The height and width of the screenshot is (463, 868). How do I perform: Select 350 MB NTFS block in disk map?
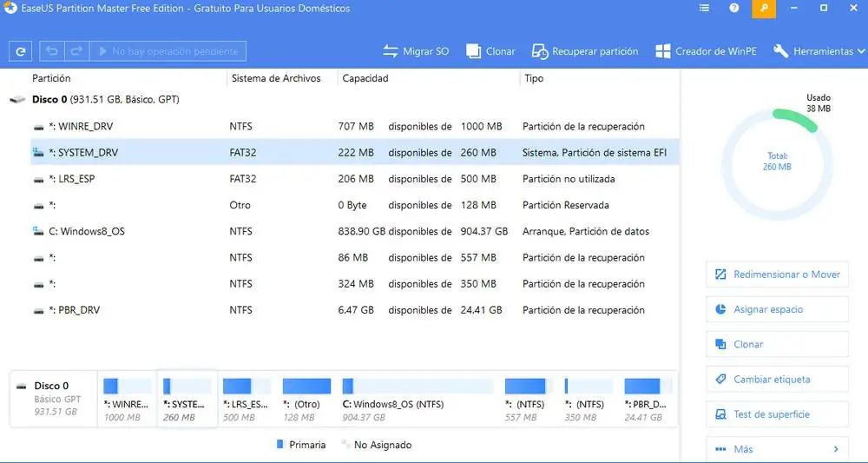[x=588, y=400]
